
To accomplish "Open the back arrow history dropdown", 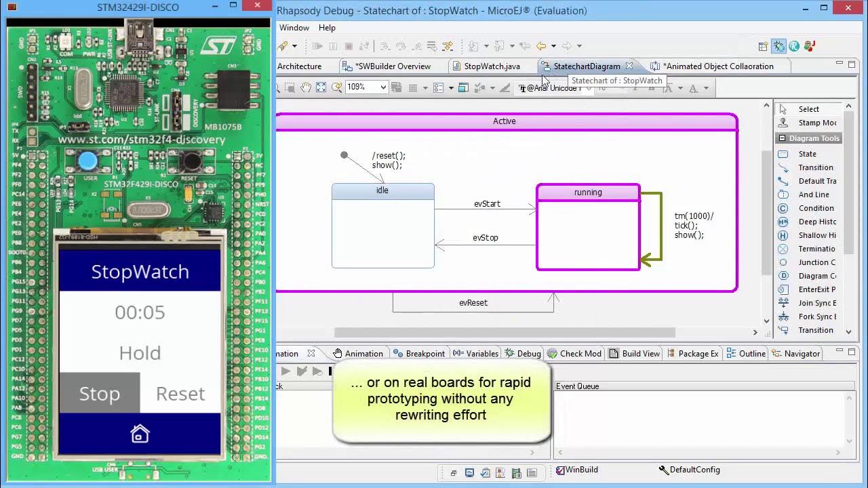I will 553,46.
